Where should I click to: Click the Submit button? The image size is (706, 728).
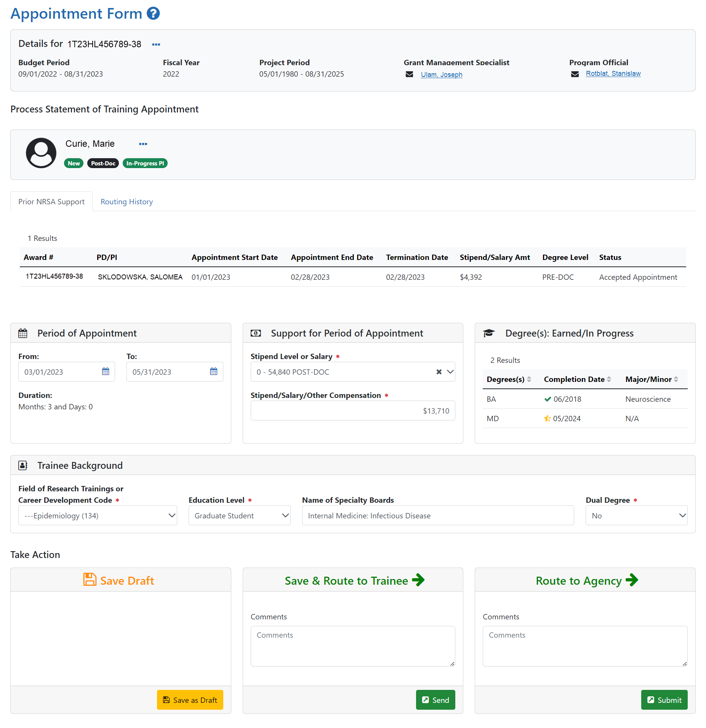pos(664,700)
